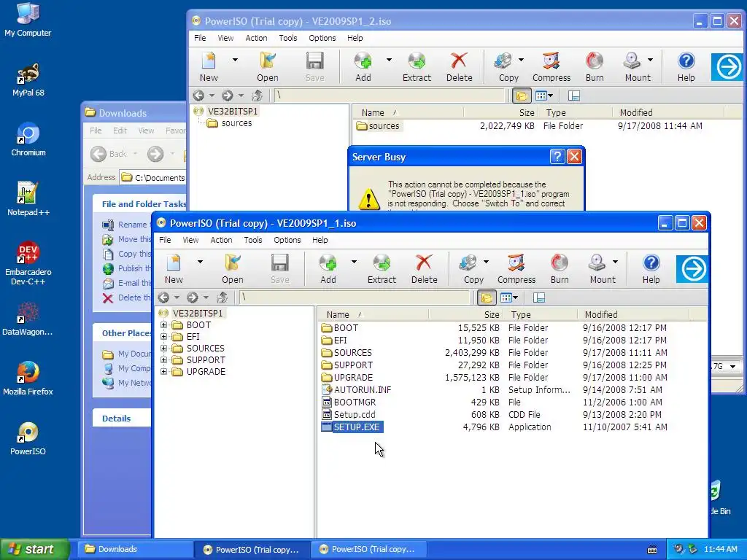
Task: Expand SOURCES folder in the tree
Action: (x=164, y=348)
